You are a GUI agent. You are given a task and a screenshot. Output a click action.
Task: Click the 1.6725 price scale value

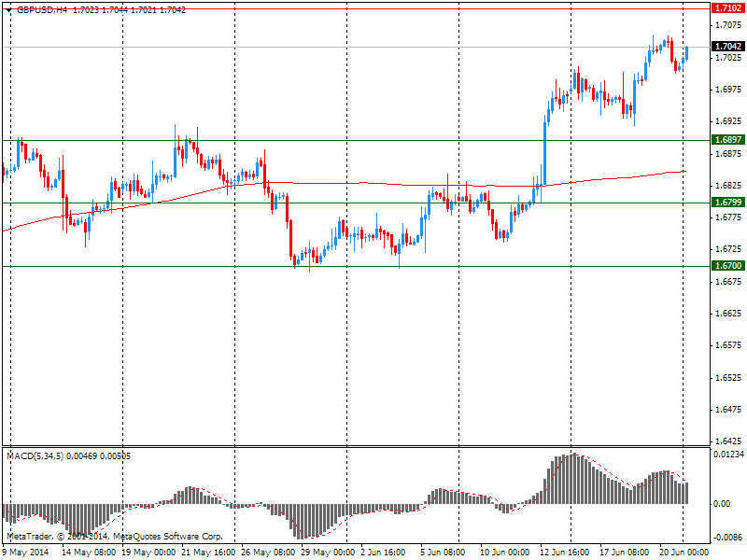(x=729, y=249)
